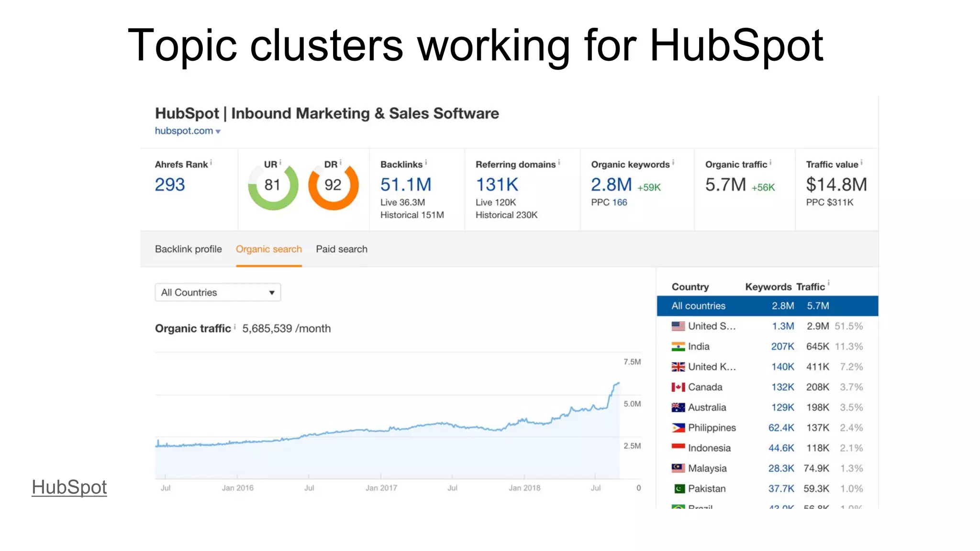The height and width of the screenshot is (551, 980).
Task: Click the Organic traffic metric info icon
Action: pos(770,163)
